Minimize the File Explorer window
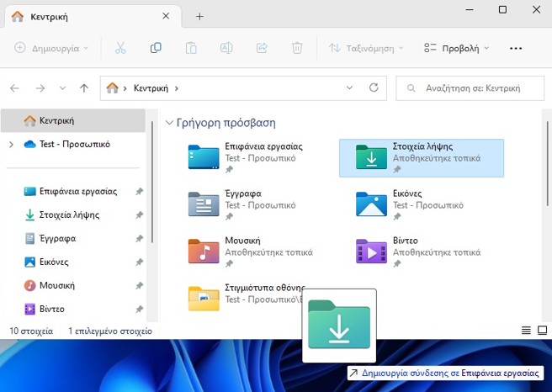The image size is (552, 392). (470, 10)
